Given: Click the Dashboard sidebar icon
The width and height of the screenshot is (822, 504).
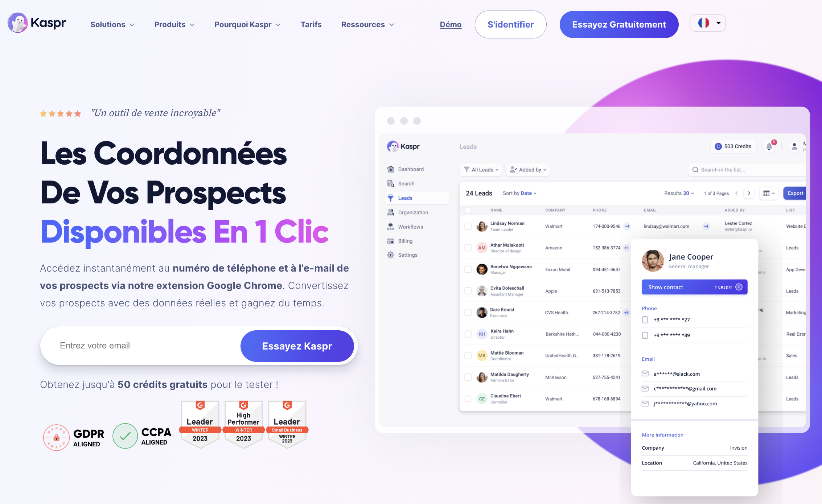Looking at the screenshot, I should point(390,169).
